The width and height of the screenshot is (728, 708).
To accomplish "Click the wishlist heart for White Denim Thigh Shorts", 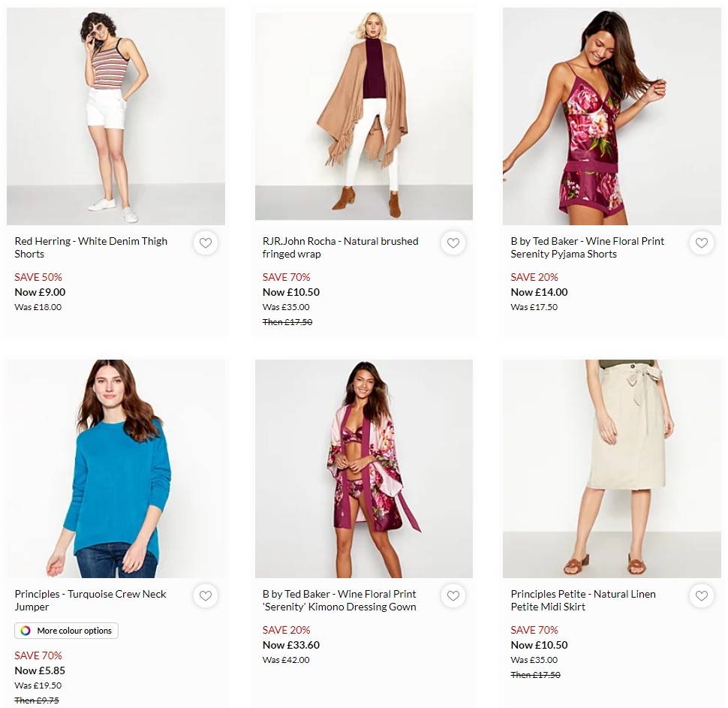I will [x=205, y=243].
